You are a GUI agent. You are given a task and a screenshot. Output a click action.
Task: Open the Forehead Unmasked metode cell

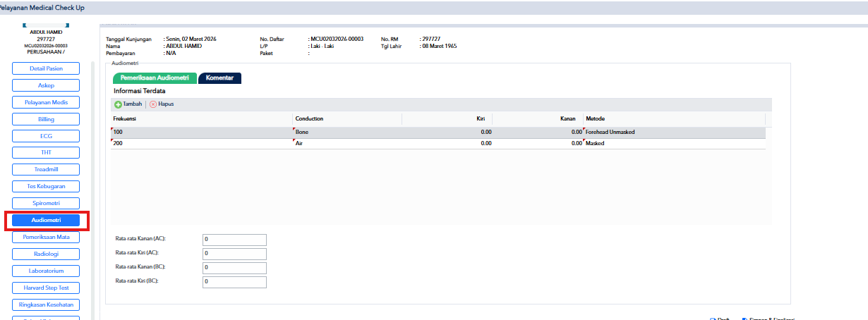(674, 132)
